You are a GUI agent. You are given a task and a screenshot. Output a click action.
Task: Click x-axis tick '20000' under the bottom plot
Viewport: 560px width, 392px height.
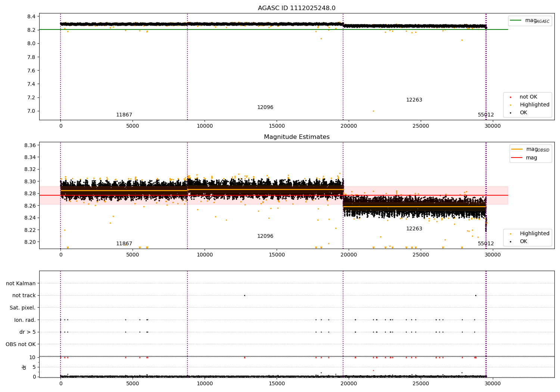[349, 383]
